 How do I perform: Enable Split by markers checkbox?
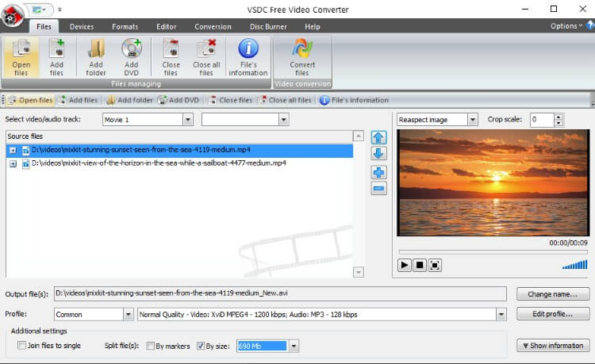(x=150, y=346)
